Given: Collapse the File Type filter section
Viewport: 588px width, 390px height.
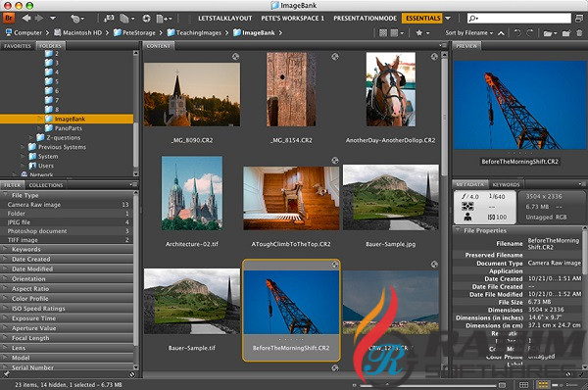Looking at the screenshot, I should [x=5, y=195].
